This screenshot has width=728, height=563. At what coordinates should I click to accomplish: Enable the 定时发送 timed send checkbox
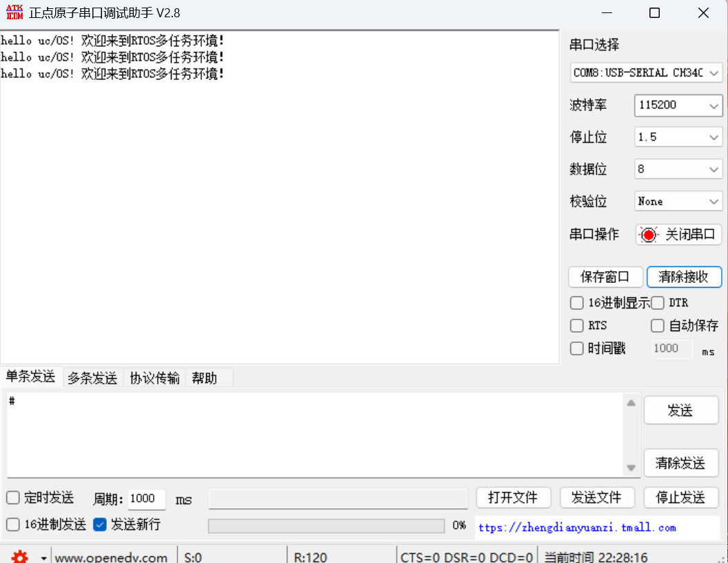[x=13, y=498]
